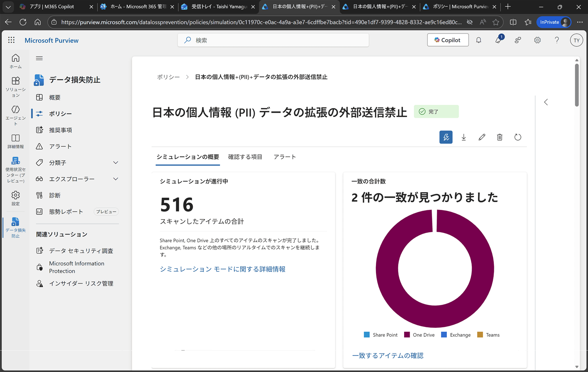
Task: Reload the browser page
Action: [x=23, y=22]
